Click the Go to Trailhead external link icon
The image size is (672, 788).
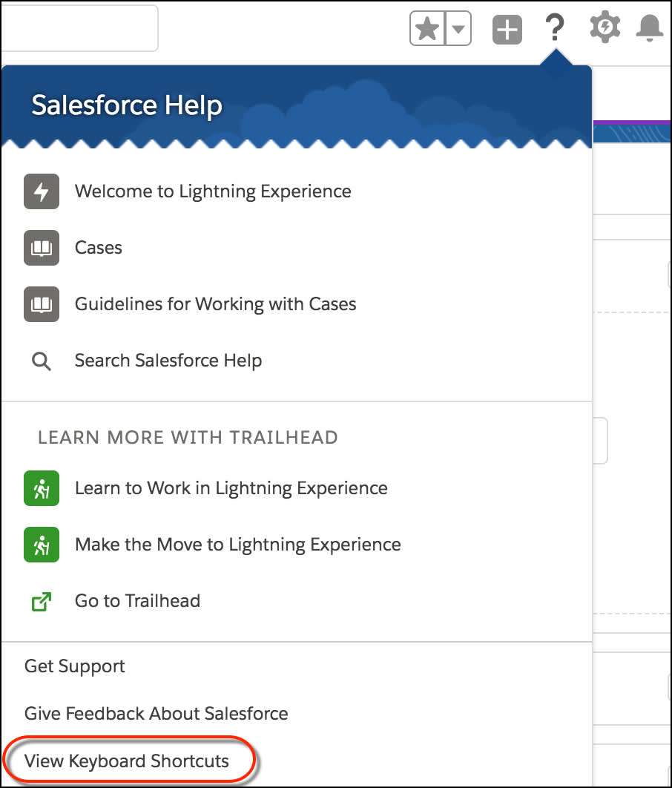(x=42, y=601)
